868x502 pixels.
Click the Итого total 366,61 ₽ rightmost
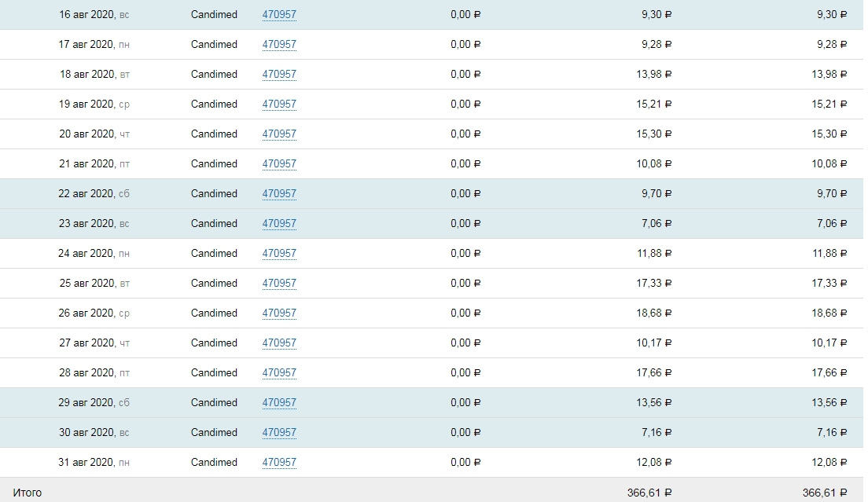click(825, 493)
